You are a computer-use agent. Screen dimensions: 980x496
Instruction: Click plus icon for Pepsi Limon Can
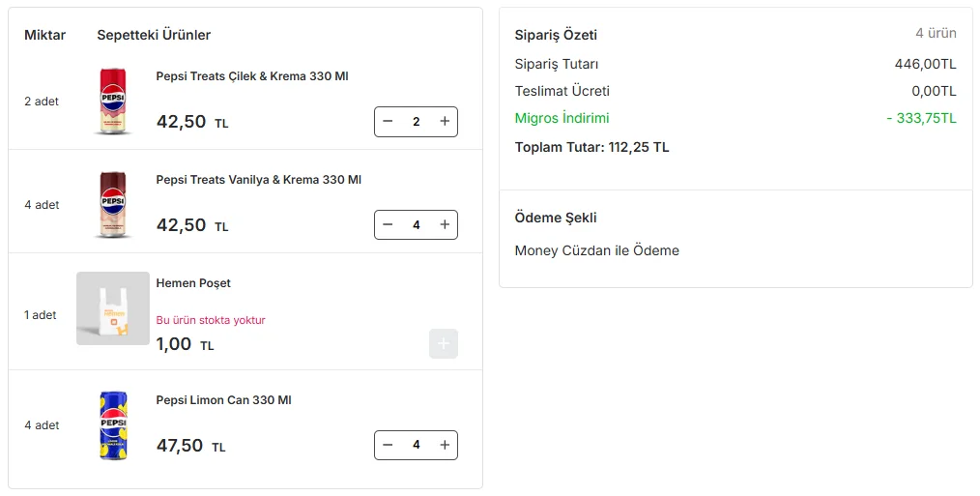coord(445,445)
